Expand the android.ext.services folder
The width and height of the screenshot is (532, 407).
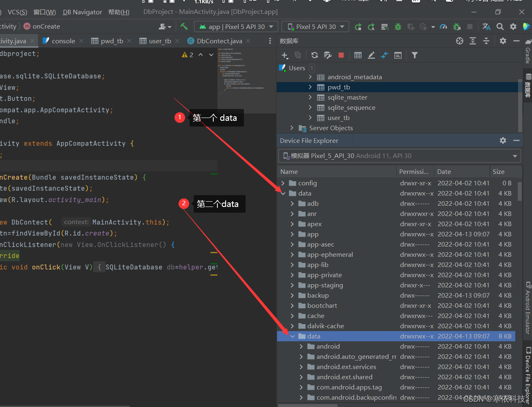[301, 367]
